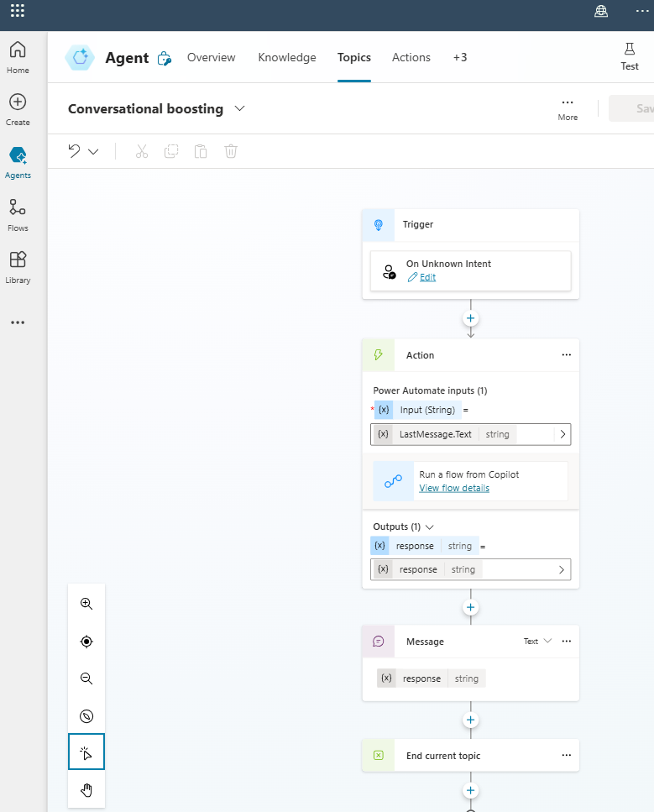Click the environment globe icon in header

600,11
